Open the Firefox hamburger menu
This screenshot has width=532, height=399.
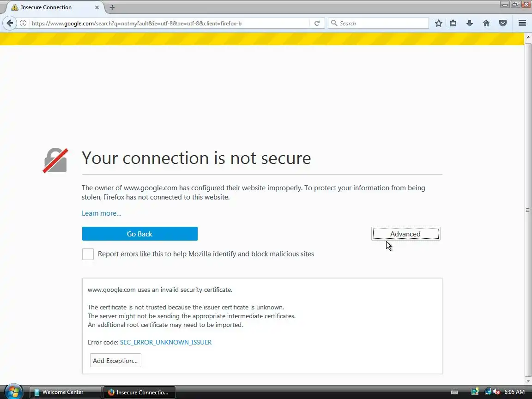[x=522, y=23]
